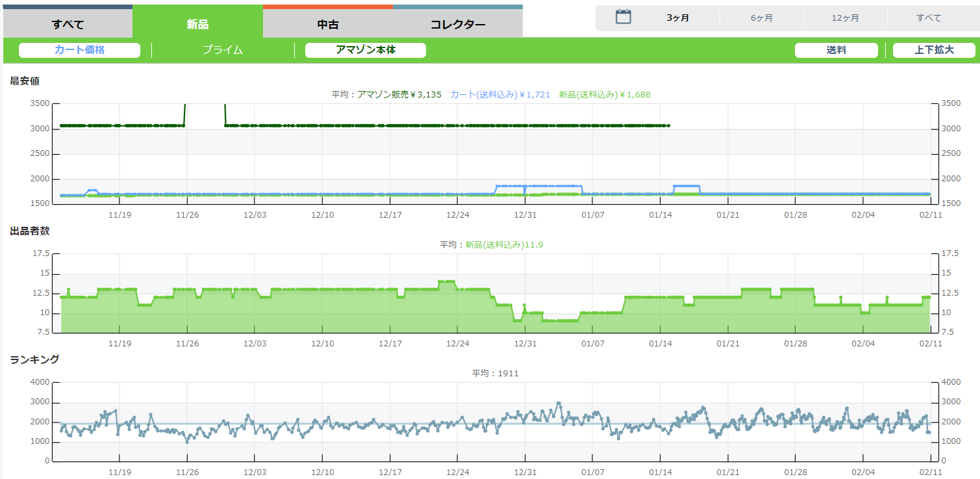Switch to the コレクター tab
The width and height of the screenshot is (980, 479).
[x=457, y=25]
